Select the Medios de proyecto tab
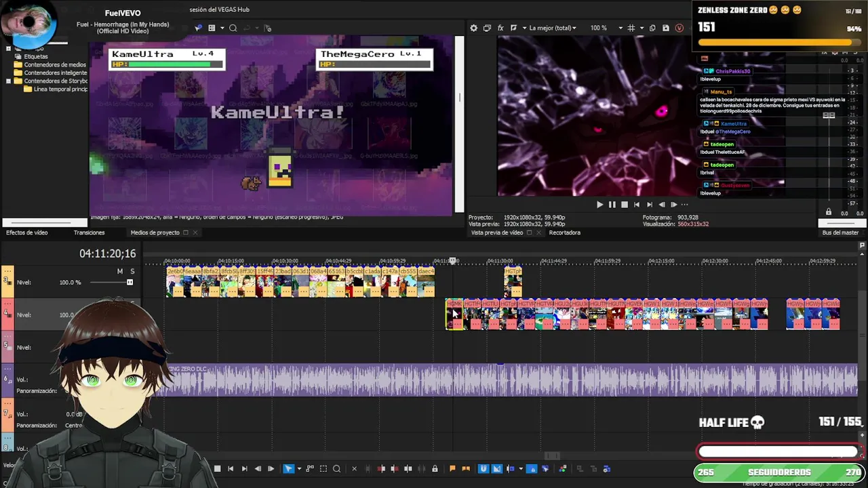 (155, 232)
